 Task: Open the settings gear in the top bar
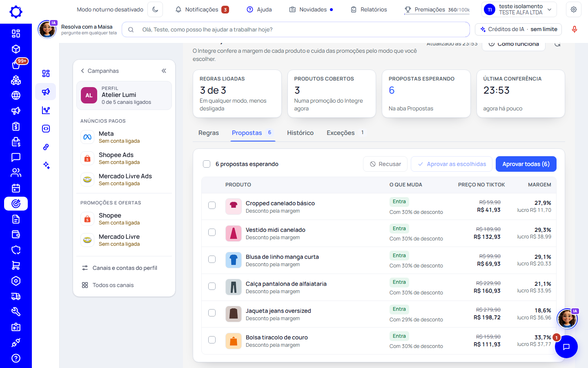tap(574, 9)
